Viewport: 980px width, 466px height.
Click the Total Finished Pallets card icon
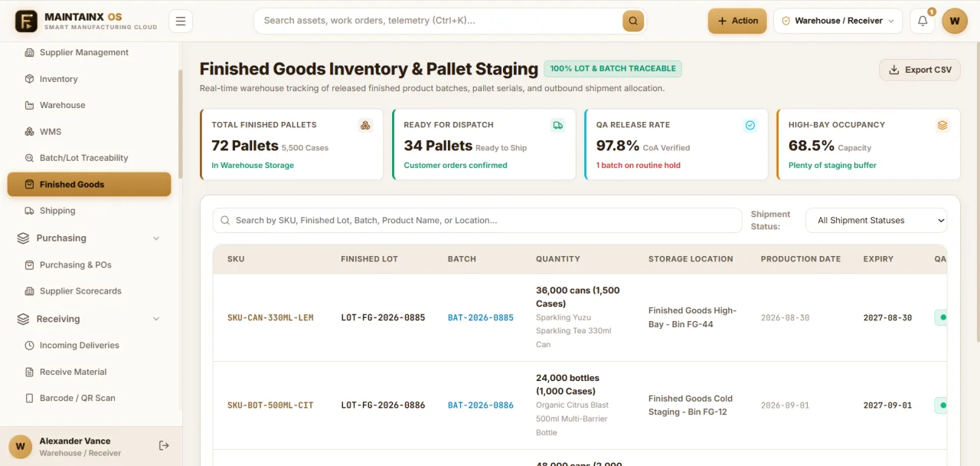(x=365, y=125)
